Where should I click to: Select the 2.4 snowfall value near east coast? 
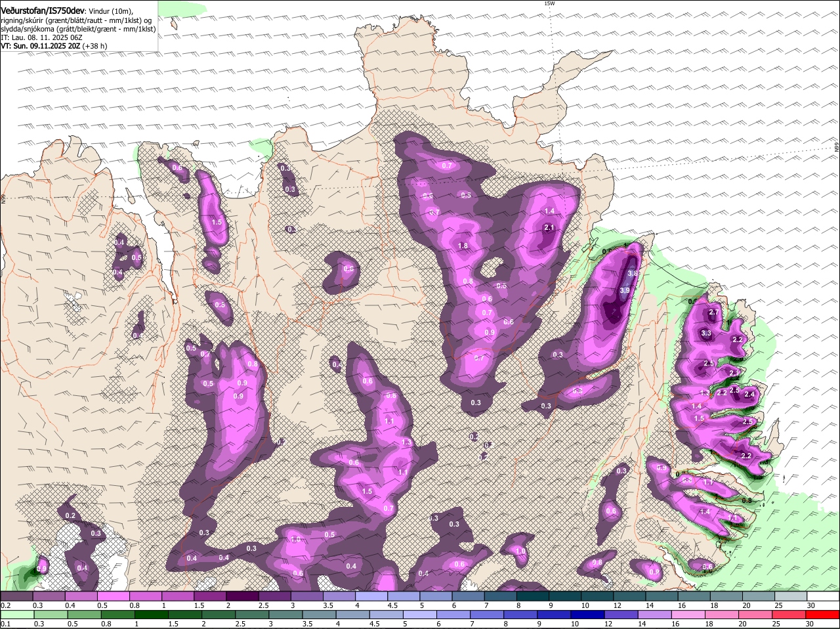pos(749,394)
